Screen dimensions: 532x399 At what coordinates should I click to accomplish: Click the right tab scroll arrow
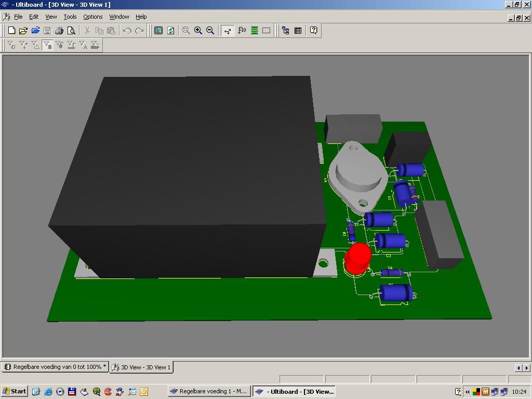point(526,367)
